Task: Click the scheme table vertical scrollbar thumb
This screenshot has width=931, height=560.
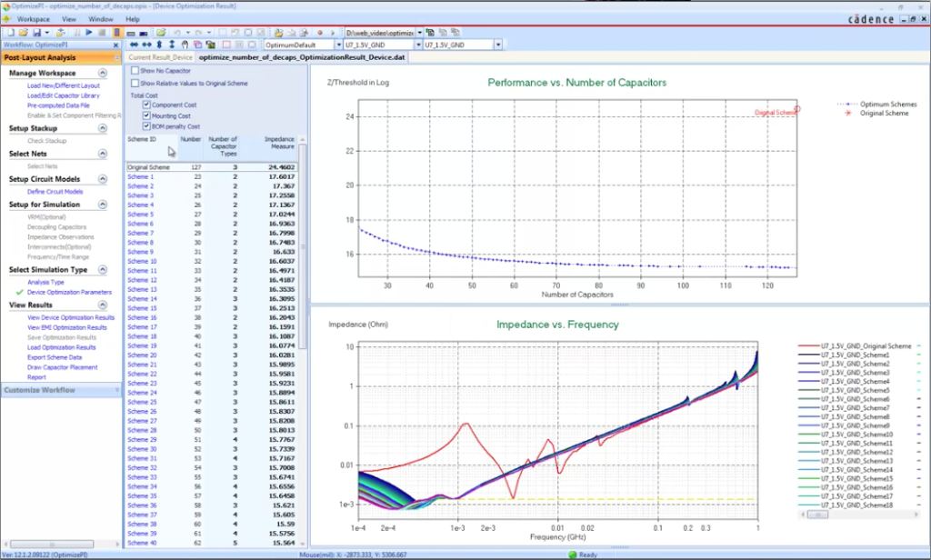Action: [302, 245]
